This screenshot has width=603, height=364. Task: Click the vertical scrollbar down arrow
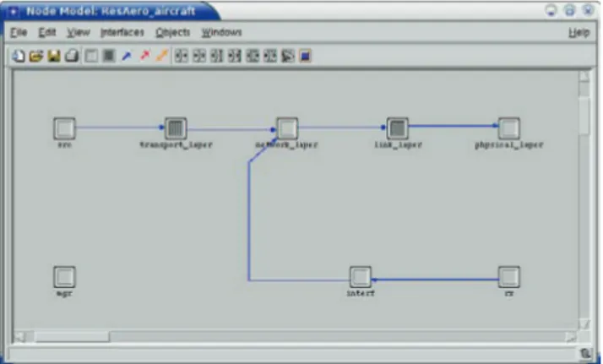(584, 323)
